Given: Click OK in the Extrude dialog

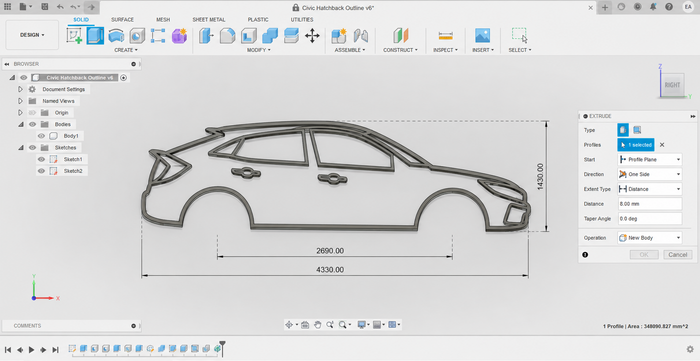Looking at the screenshot, I should [644, 255].
